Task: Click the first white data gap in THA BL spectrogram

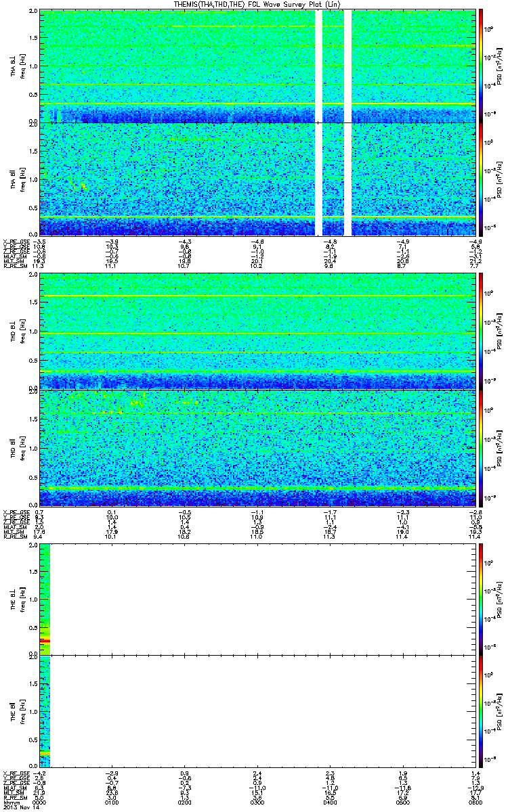Action: (319, 66)
